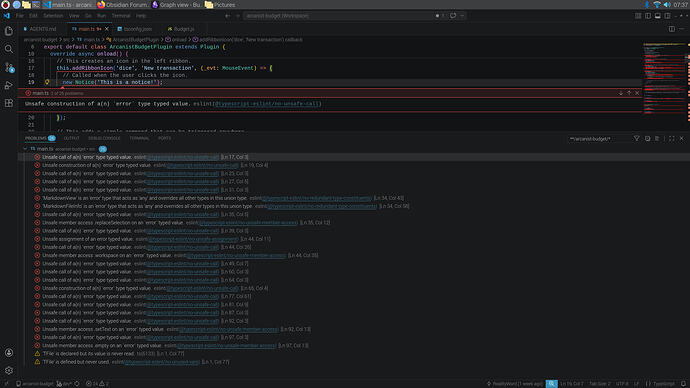Open no-unused-vars link in last warning

[x=162, y=362]
